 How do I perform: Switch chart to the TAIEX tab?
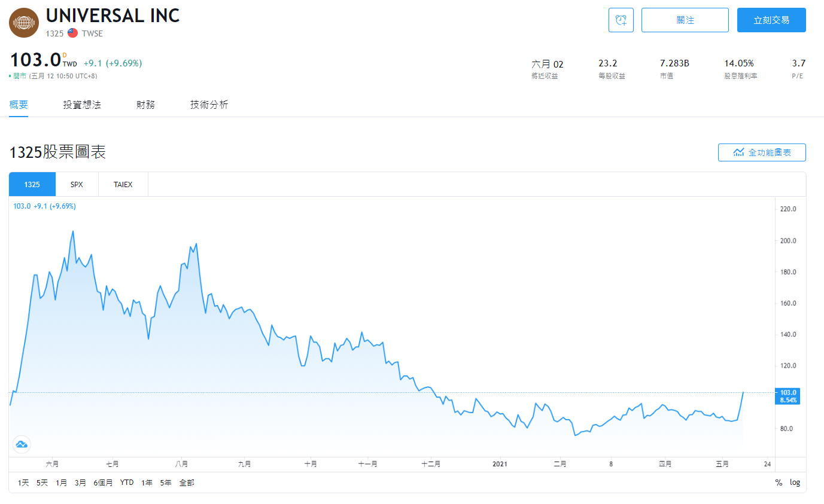[x=123, y=184]
